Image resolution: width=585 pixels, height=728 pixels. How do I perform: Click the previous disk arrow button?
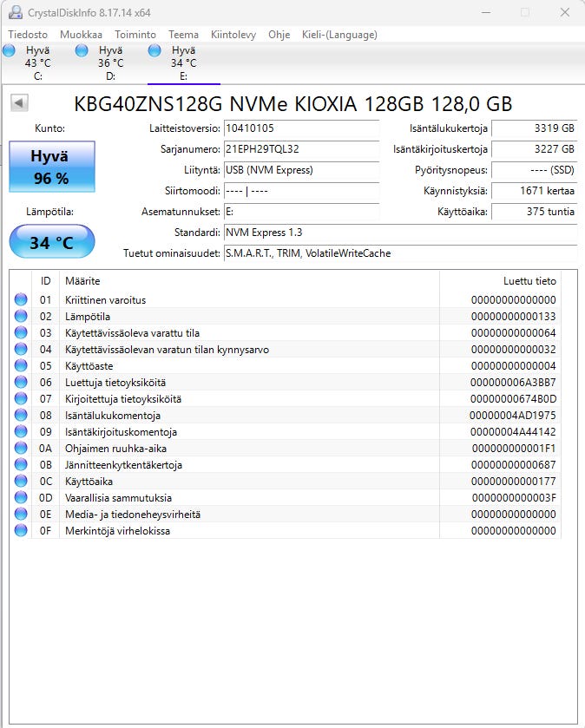(x=19, y=103)
